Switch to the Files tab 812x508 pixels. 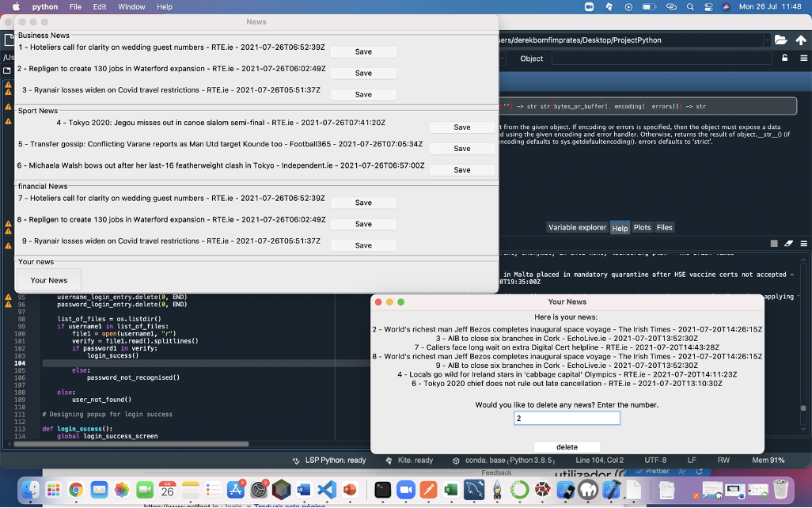pyautogui.click(x=665, y=227)
